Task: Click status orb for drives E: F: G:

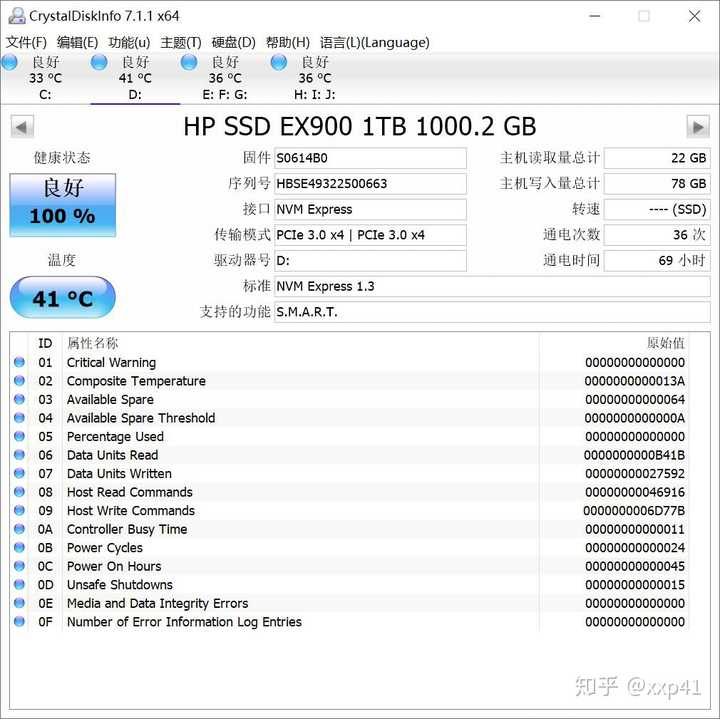Action: [189, 62]
